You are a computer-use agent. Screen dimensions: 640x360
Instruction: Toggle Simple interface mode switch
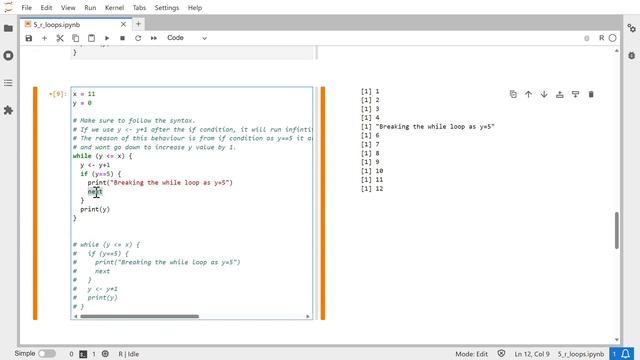[x=47, y=353]
